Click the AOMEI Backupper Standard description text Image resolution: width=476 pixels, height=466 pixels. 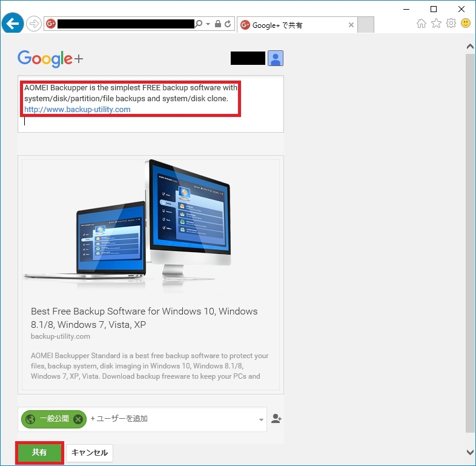150,366
